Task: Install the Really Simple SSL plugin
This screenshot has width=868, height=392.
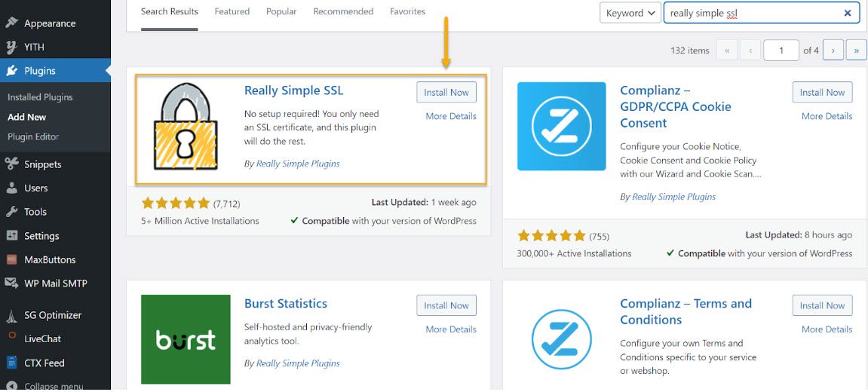Action: 446,93
